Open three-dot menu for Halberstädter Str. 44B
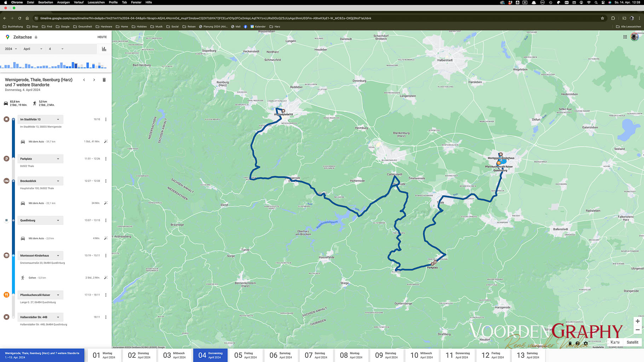644x362 pixels. (106, 317)
